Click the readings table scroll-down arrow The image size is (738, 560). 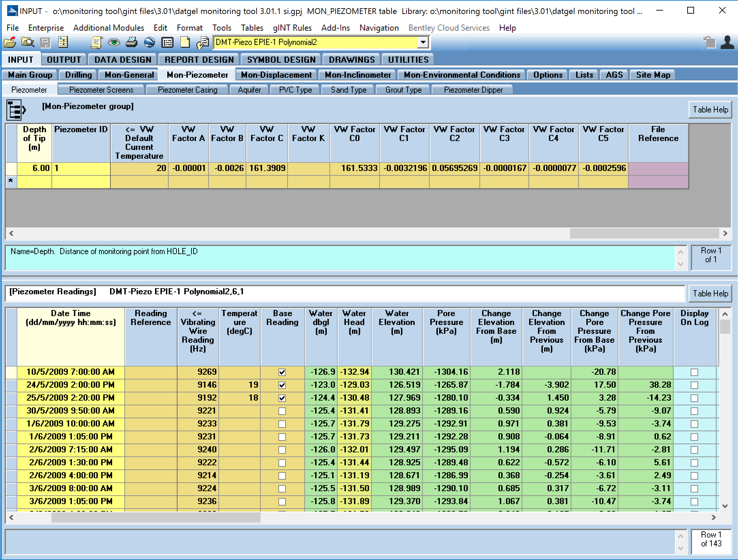tap(725, 506)
